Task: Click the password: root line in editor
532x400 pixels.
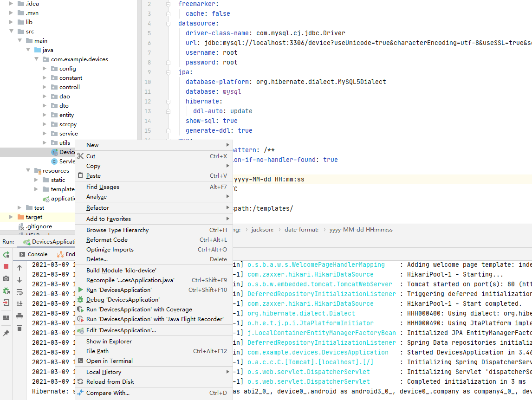Action: click(211, 63)
